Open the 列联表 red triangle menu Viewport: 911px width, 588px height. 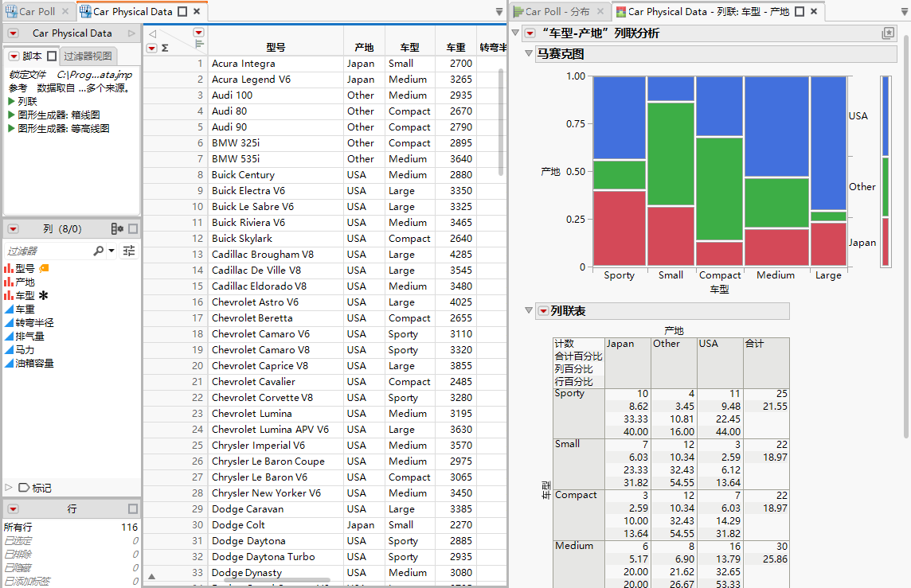point(542,310)
